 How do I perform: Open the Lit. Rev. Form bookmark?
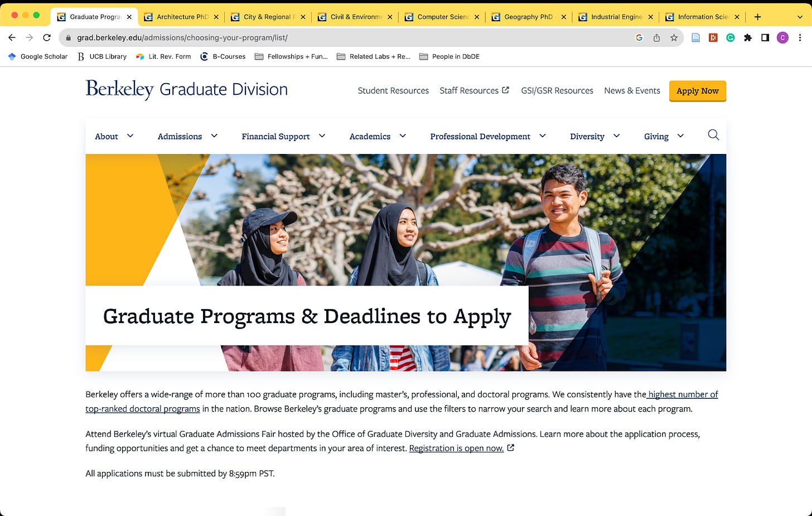pyautogui.click(x=163, y=56)
